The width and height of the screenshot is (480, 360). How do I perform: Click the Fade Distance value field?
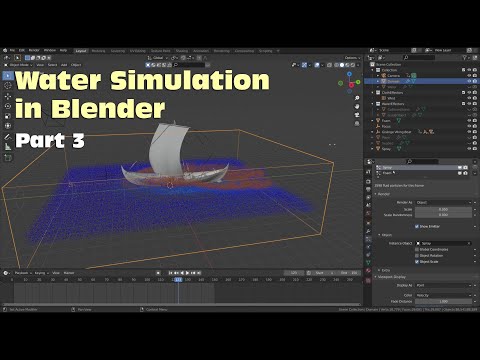point(444,301)
